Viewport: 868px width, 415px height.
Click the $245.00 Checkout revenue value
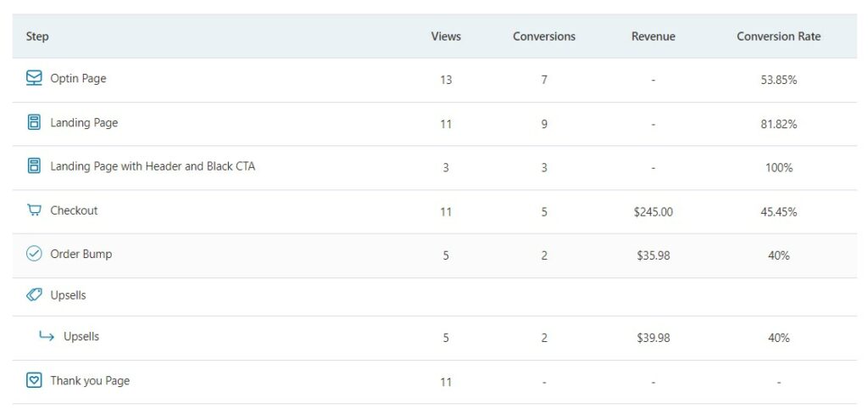point(654,211)
